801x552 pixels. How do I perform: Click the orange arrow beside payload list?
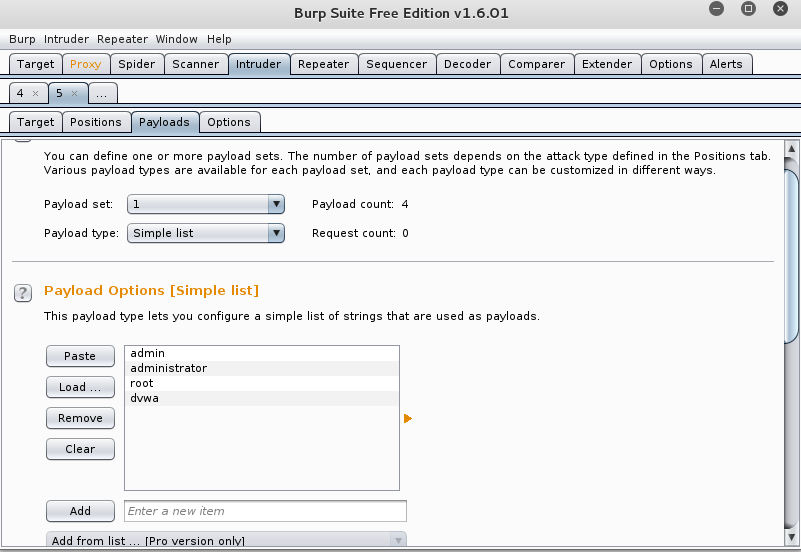[407, 419]
